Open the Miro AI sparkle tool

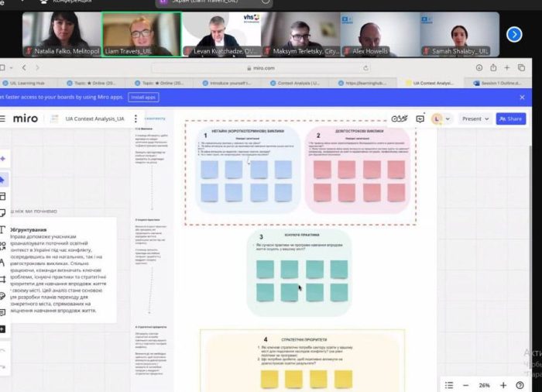[3, 158]
